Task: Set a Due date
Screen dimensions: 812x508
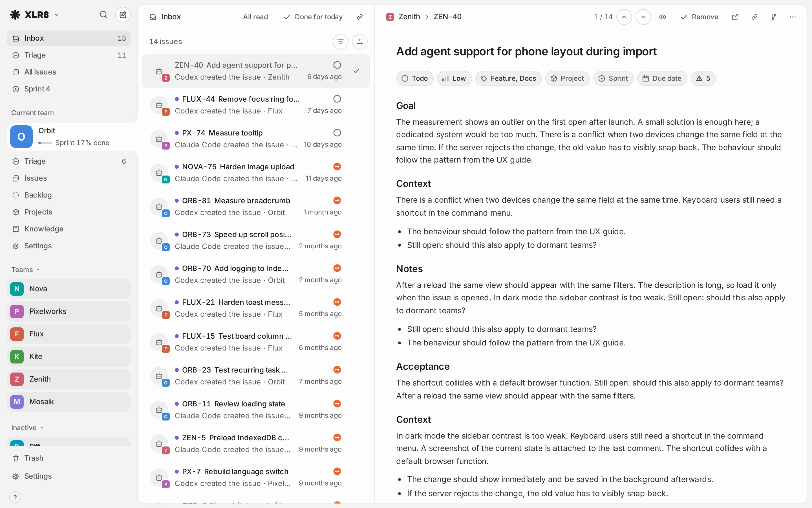Action: (x=662, y=78)
